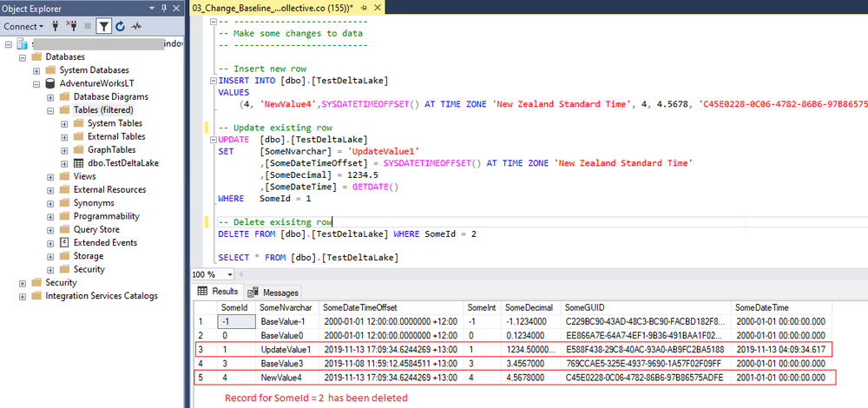Expand the dbo.TestDeltaLake table node

[x=64, y=163]
